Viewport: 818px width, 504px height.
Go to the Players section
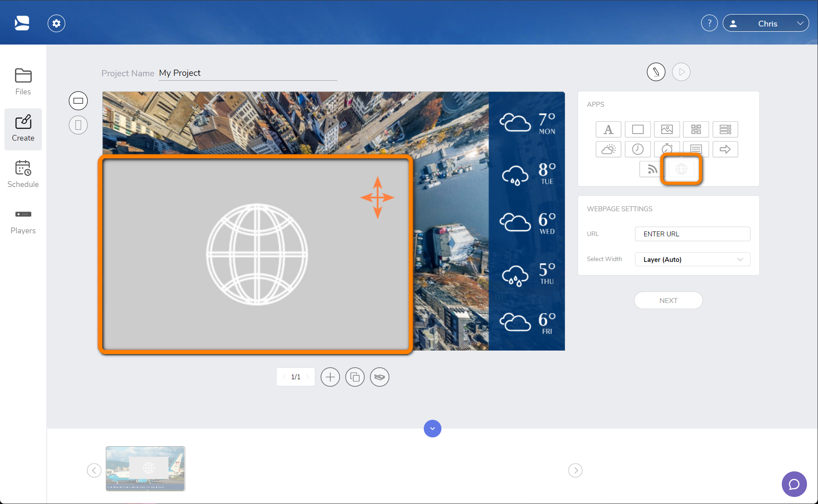(23, 222)
